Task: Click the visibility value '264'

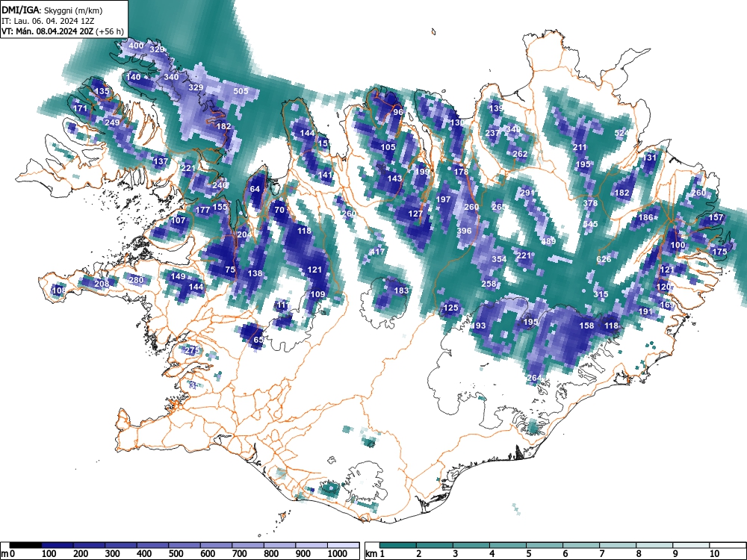Action: pyautogui.click(x=534, y=378)
